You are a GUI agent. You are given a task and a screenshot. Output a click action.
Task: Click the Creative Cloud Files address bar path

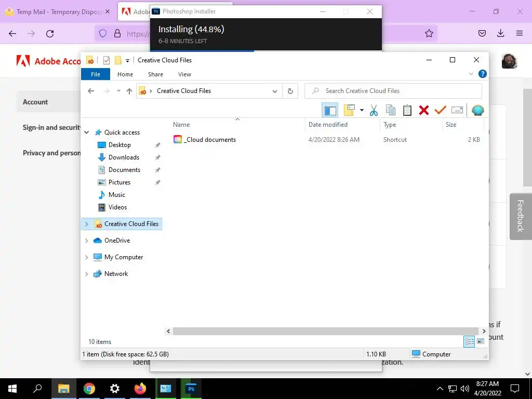click(x=184, y=91)
